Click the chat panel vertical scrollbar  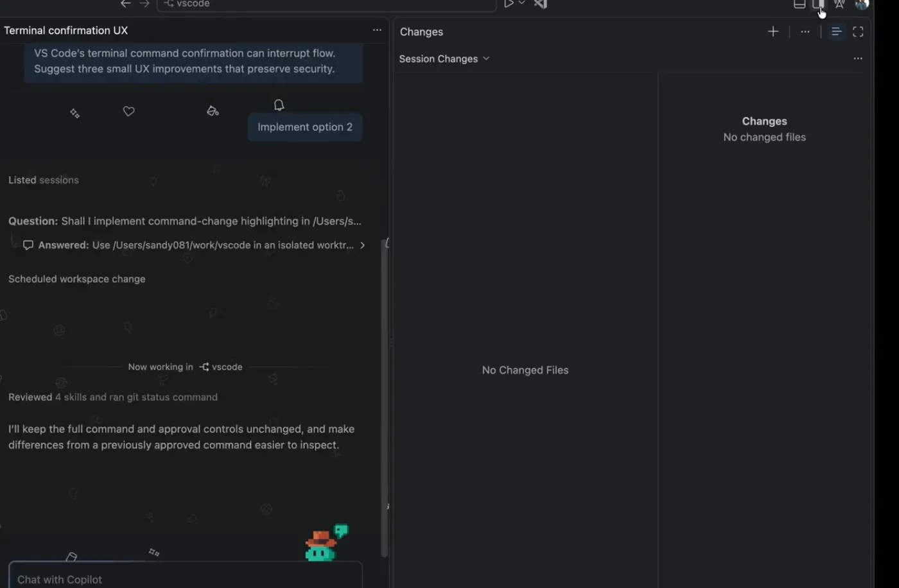(x=385, y=398)
